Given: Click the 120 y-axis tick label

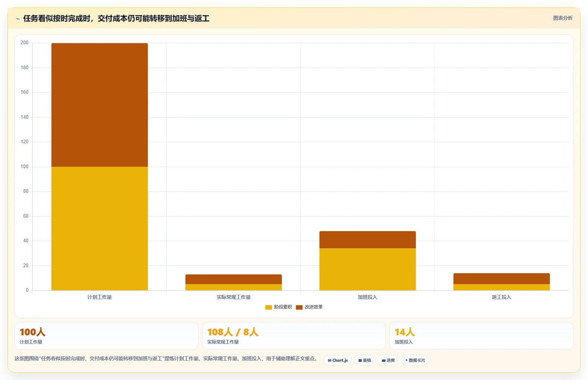Looking at the screenshot, I should [25, 142].
